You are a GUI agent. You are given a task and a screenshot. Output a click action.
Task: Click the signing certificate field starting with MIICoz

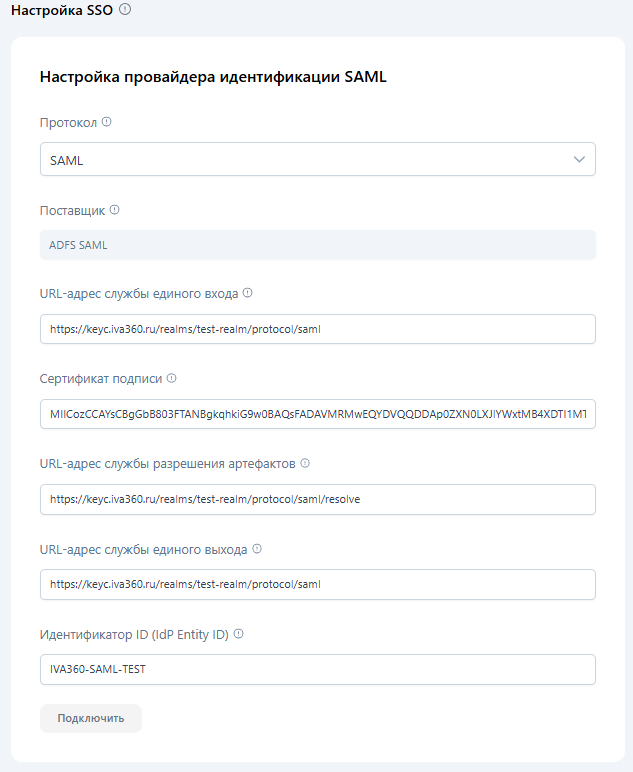pyautogui.click(x=317, y=414)
